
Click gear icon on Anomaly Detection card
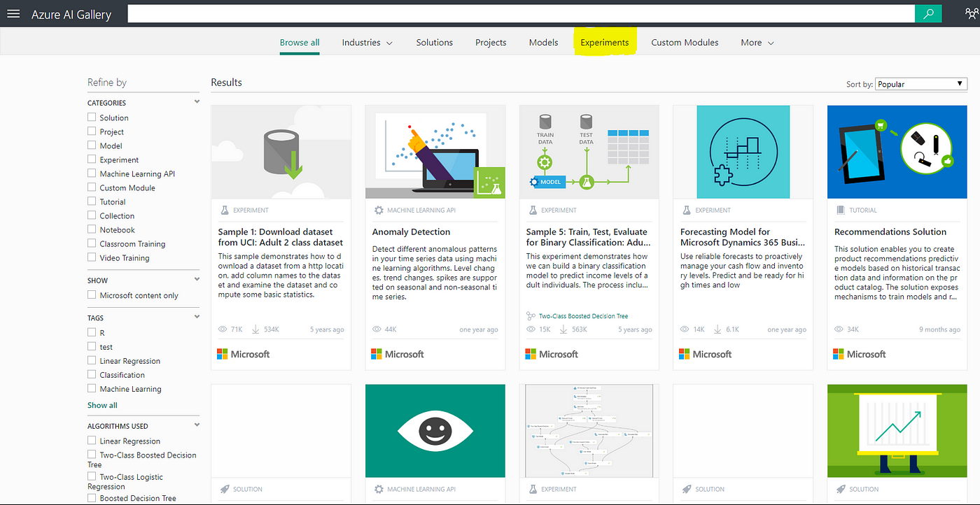point(379,210)
